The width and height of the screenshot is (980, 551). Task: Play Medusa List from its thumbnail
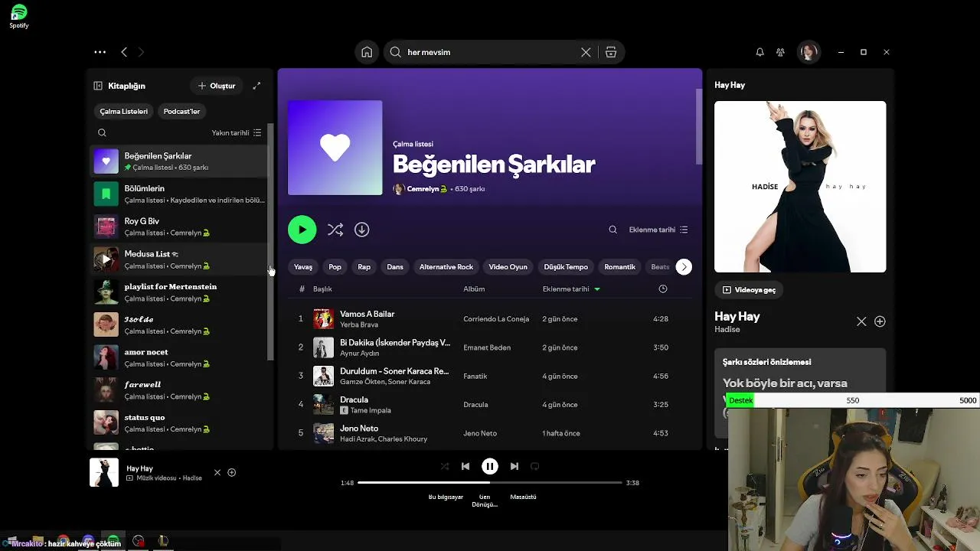106,259
